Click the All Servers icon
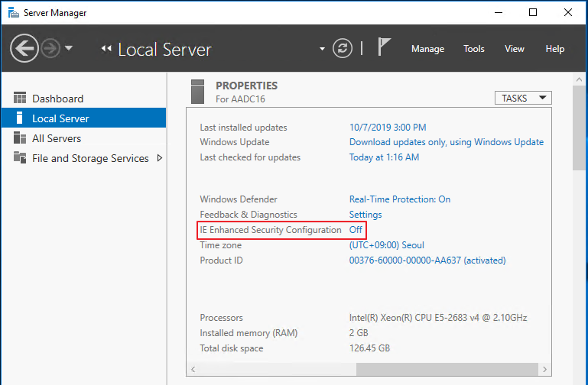588x385 pixels. pos(20,137)
